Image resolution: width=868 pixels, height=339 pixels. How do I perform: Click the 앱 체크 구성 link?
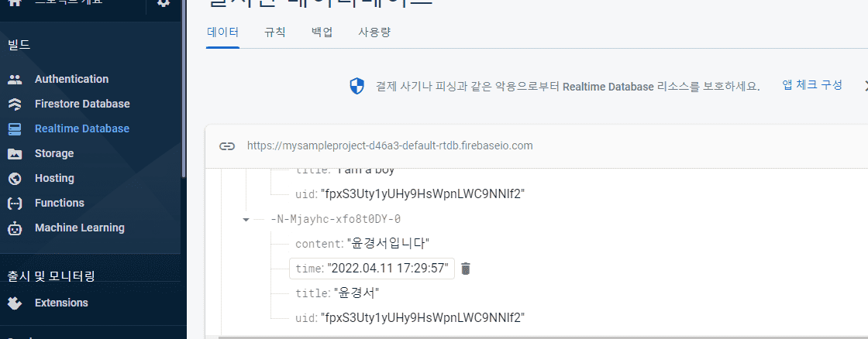click(812, 85)
